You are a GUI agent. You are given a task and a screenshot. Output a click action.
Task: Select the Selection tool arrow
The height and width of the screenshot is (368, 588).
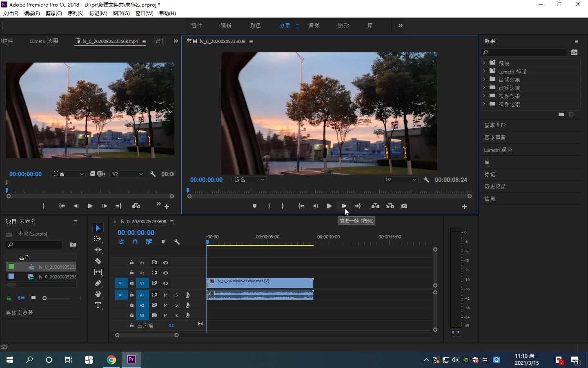click(x=98, y=228)
